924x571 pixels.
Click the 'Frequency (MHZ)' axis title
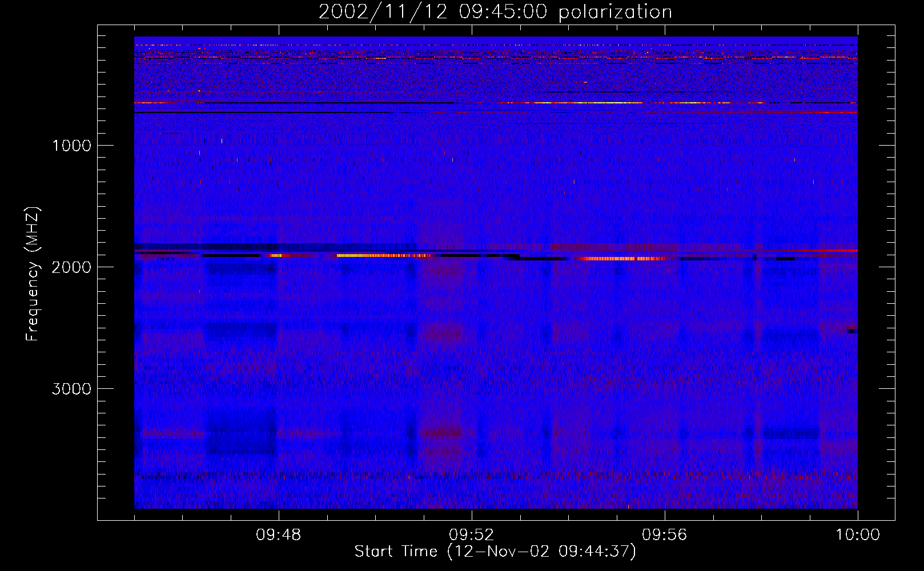(x=33, y=274)
